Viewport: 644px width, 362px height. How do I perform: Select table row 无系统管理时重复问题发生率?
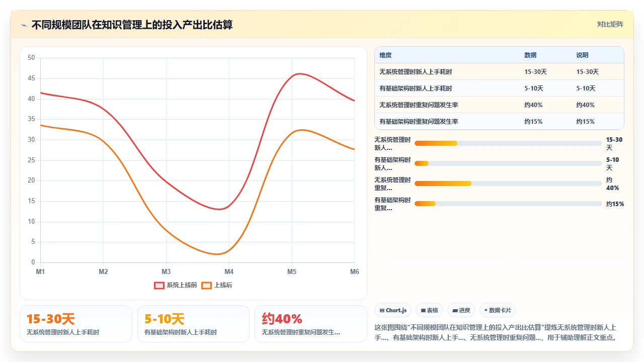pyautogui.click(x=499, y=105)
